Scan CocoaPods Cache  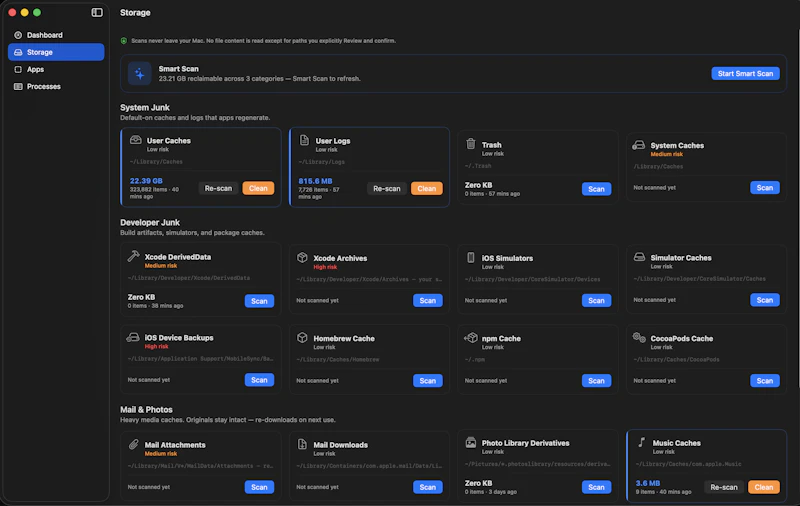click(764, 381)
